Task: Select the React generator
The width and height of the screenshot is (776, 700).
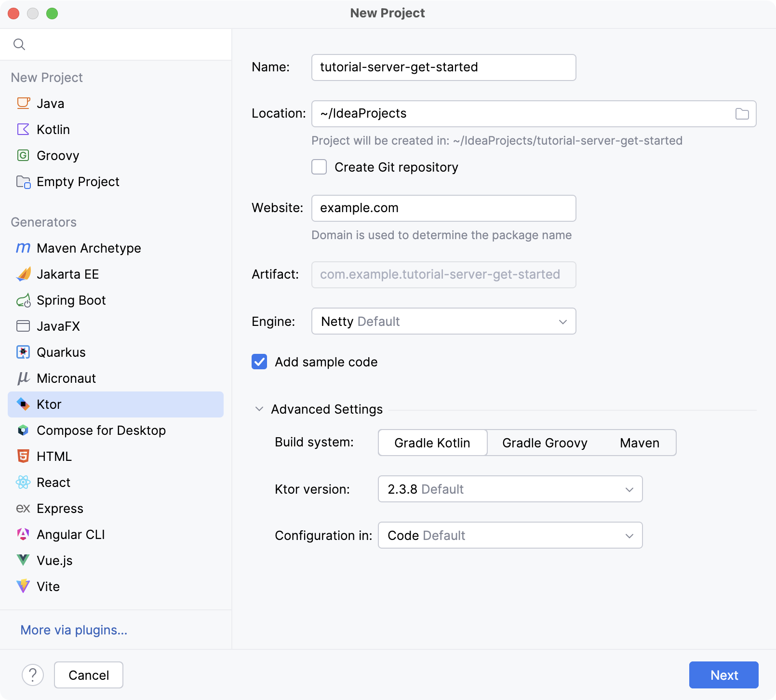Action: (x=54, y=482)
